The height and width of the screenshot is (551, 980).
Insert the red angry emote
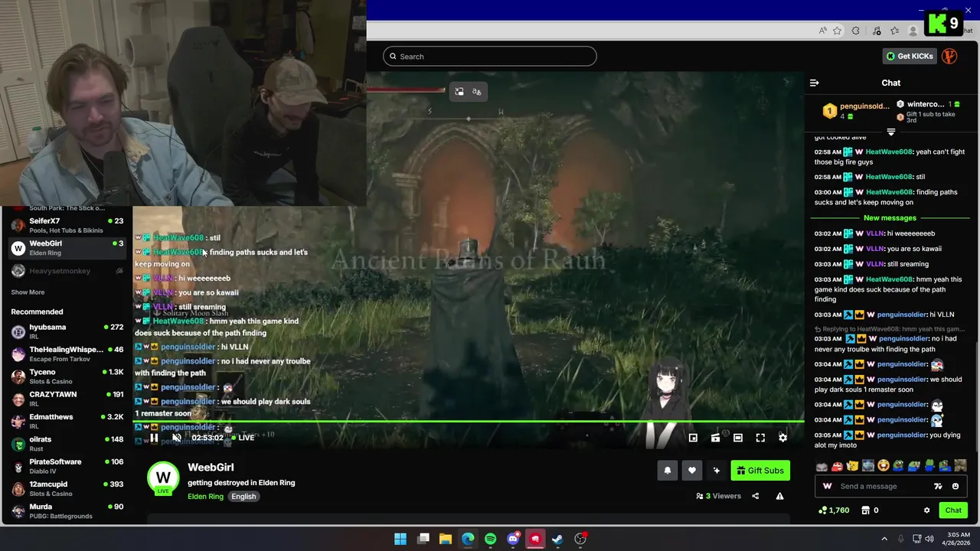click(x=837, y=465)
